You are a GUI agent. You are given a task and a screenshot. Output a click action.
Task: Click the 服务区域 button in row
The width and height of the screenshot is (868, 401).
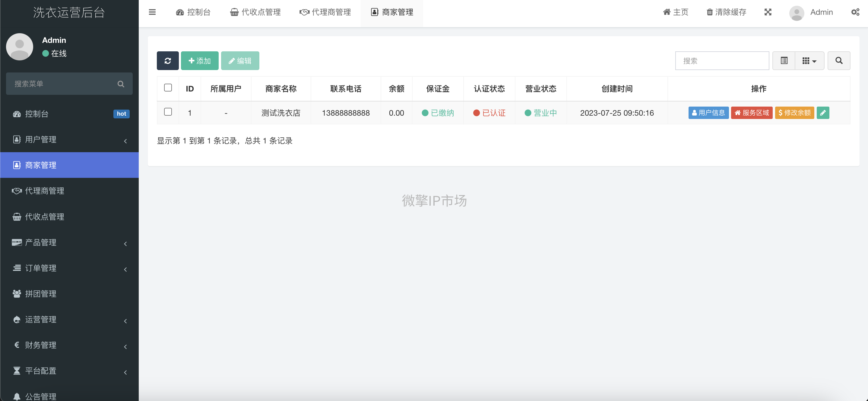751,113
